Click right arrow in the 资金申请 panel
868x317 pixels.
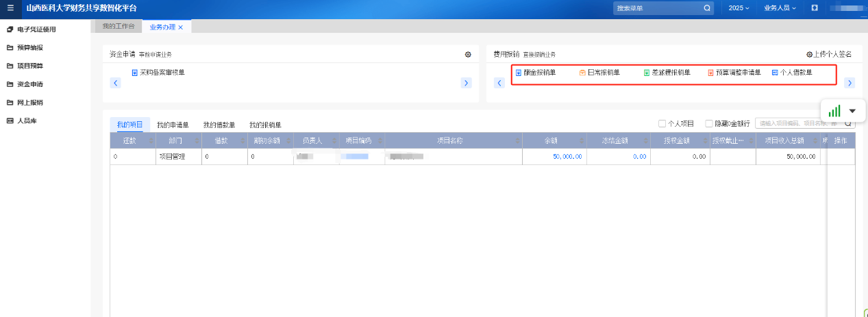tap(466, 83)
